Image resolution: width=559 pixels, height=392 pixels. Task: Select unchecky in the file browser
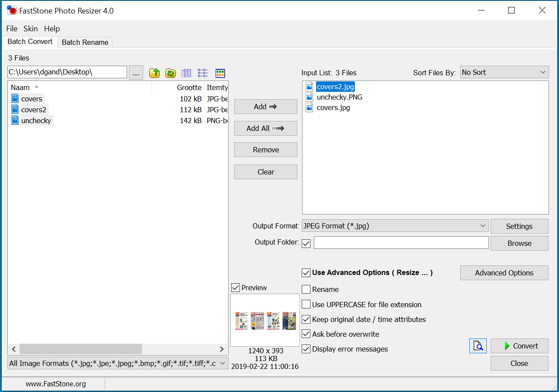36,121
